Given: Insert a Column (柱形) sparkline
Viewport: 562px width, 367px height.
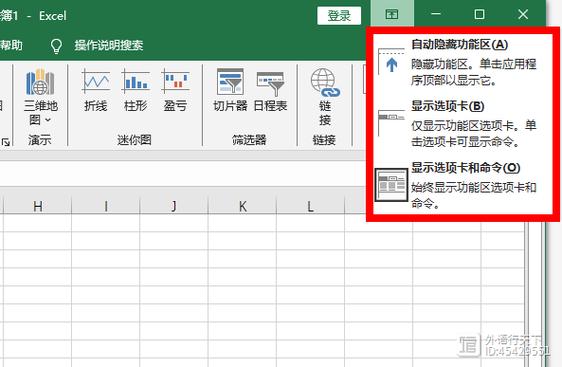Looking at the screenshot, I should [x=135, y=90].
